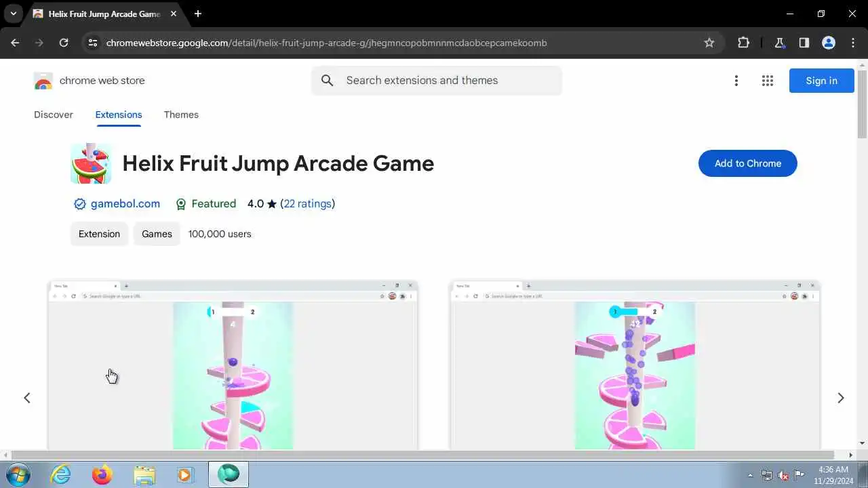Open Chrome three-dot menu
Viewport: 868px width, 488px height.
pos(852,43)
